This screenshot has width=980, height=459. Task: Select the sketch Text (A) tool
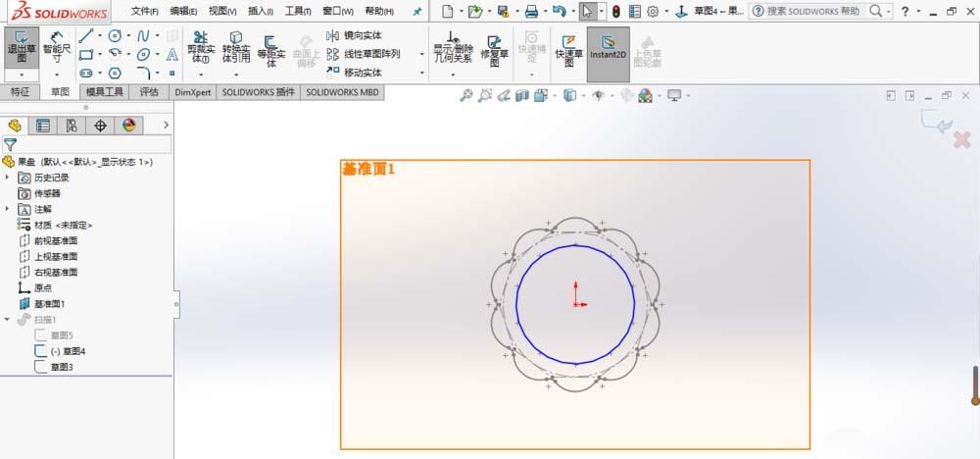172,54
